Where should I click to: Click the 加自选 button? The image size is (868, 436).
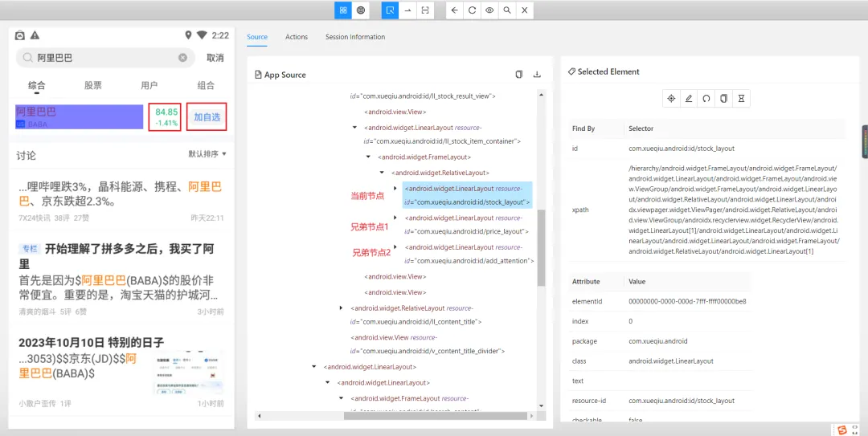[x=207, y=116]
